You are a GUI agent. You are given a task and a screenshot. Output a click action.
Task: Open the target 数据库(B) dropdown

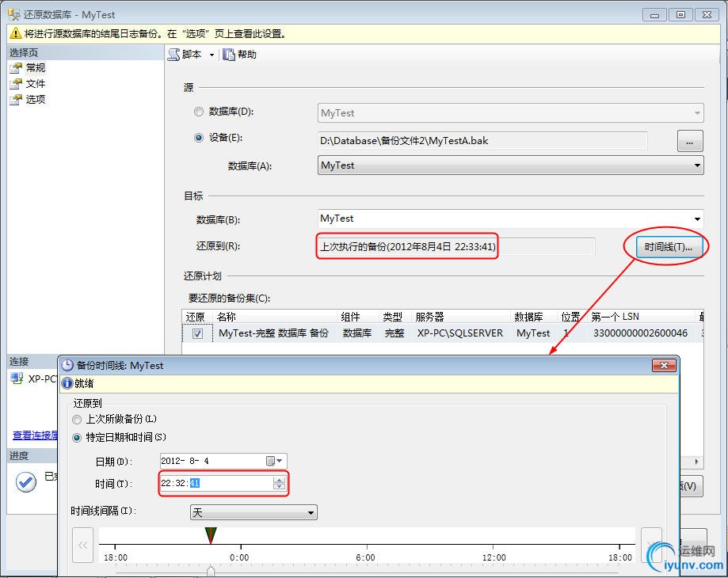click(x=511, y=219)
